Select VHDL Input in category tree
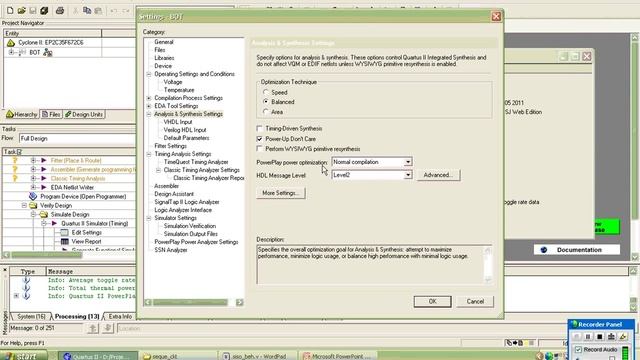The height and width of the screenshot is (360, 640). click(x=178, y=122)
